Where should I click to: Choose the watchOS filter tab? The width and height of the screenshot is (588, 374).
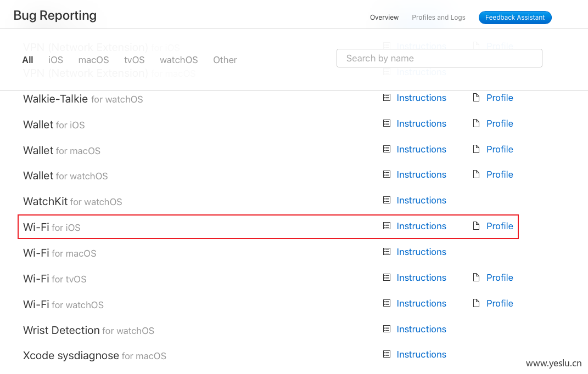(x=179, y=60)
